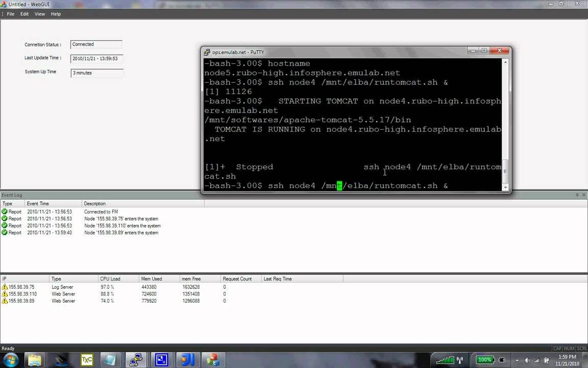
Task: Click the PuTTY scrollbar thumb
Action: click(x=505, y=171)
